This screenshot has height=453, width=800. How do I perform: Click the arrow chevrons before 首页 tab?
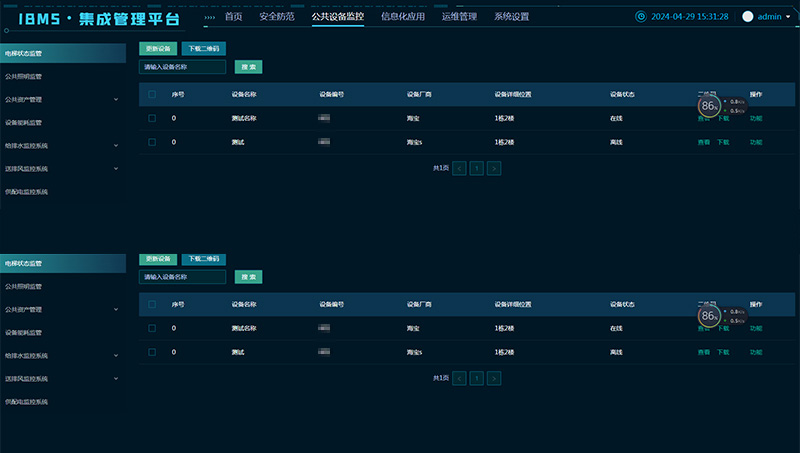tap(209, 17)
